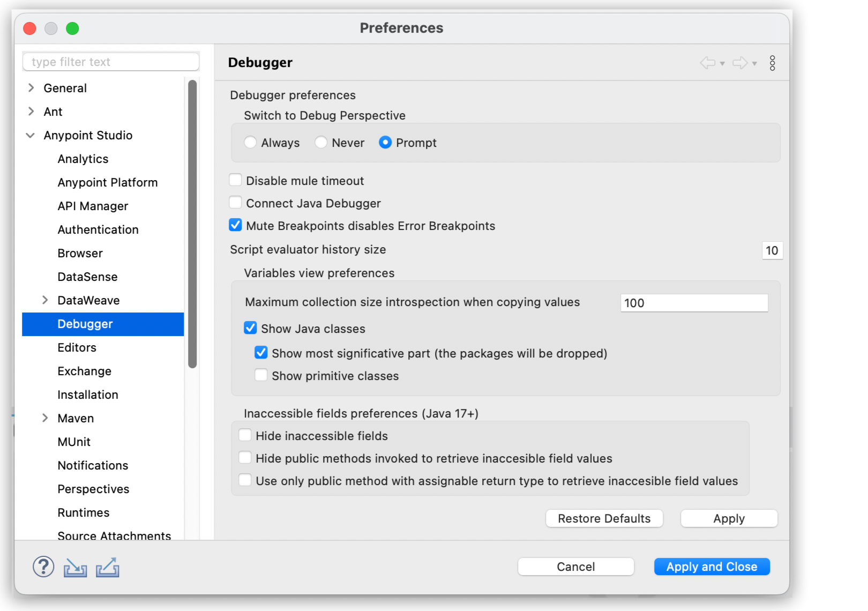Click the Cancel button
The height and width of the screenshot is (611, 868).
coord(576,567)
